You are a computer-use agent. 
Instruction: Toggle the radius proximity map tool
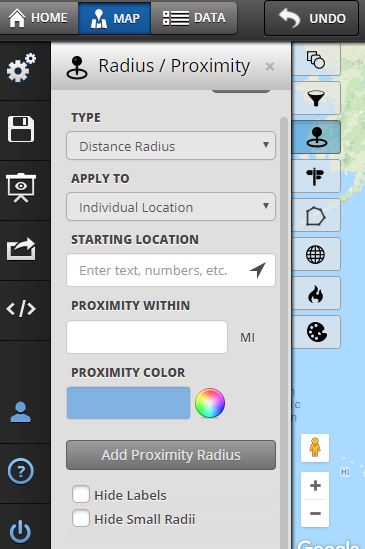pyautogui.click(x=316, y=137)
